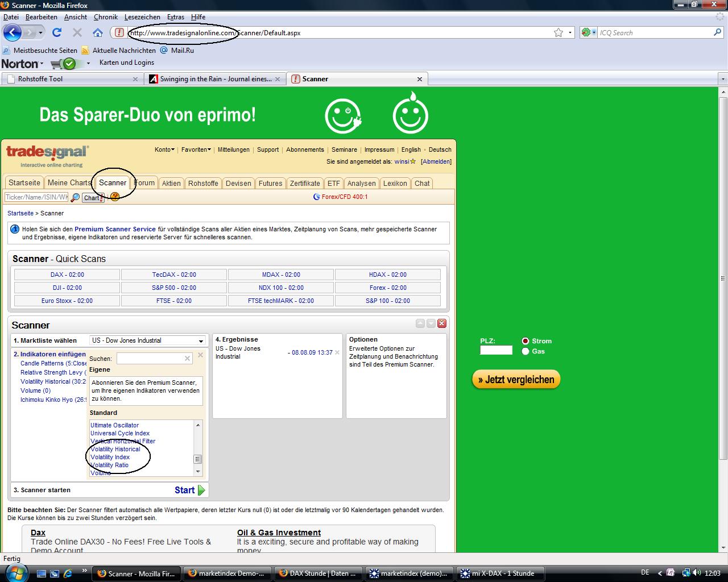Click the green Start arrow icon

(201, 490)
